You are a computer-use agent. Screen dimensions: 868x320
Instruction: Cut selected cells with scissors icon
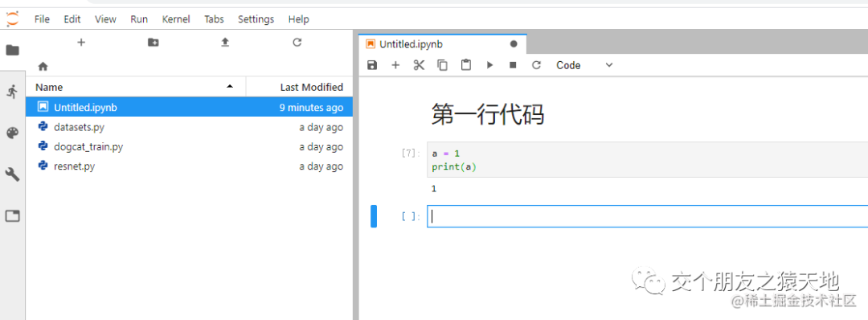[419, 65]
